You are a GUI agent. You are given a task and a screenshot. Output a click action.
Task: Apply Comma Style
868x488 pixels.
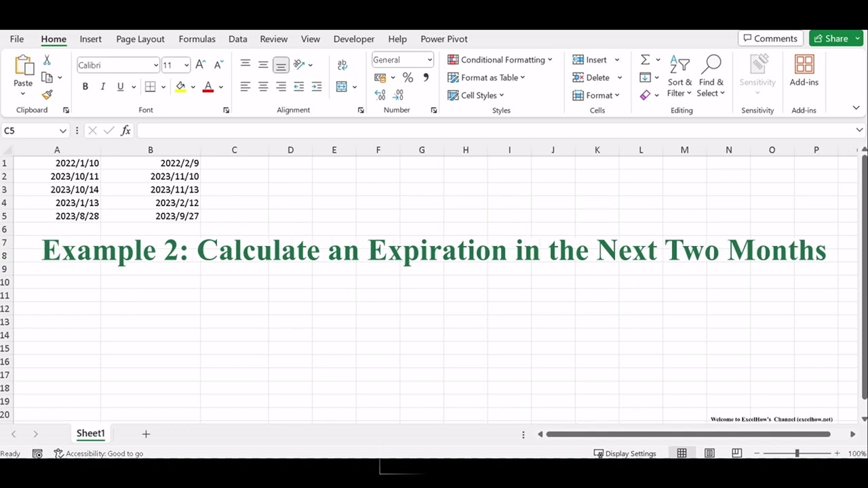point(426,78)
